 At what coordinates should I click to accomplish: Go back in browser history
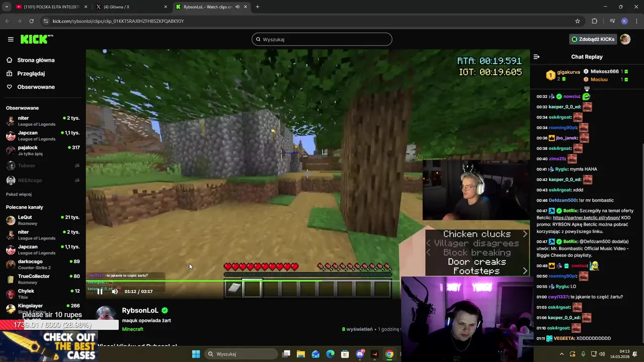pyautogui.click(x=7, y=21)
